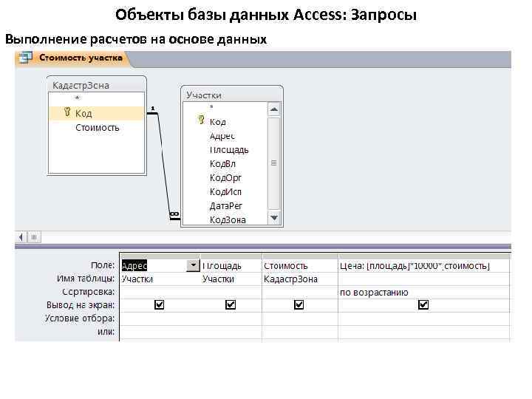
Task: Click the Цена calculated expression cell
Action: coord(424,266)
